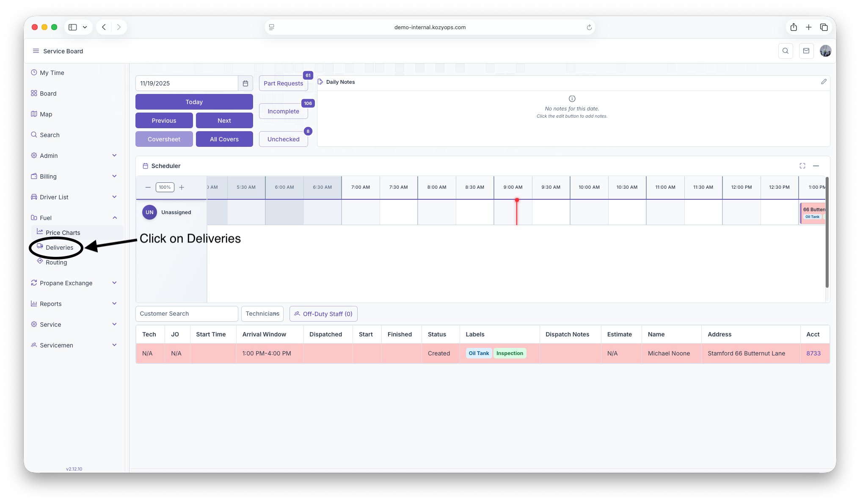Expand the Admin sidebar section
Image resolution: width=860 pixels, height=504 pixels.
74,156
